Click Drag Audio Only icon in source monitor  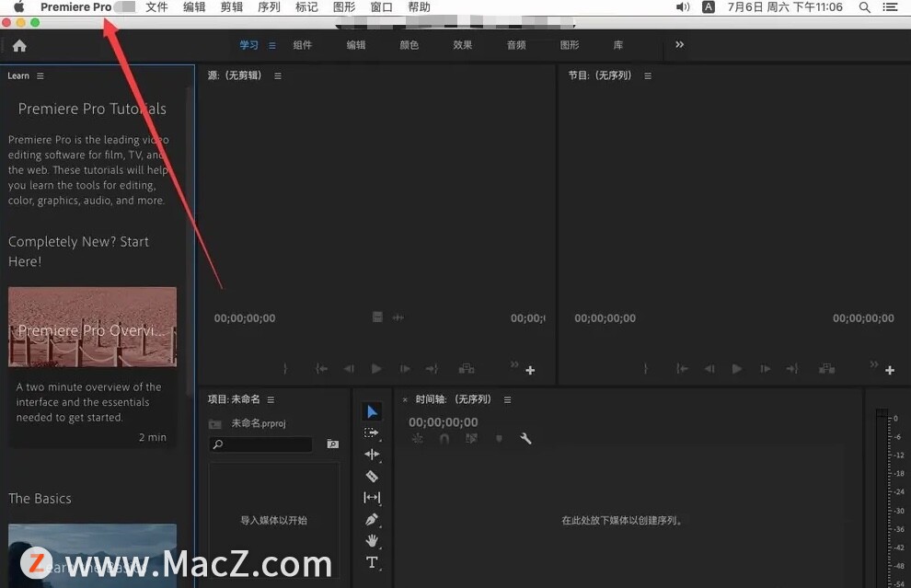coord(398,317)
